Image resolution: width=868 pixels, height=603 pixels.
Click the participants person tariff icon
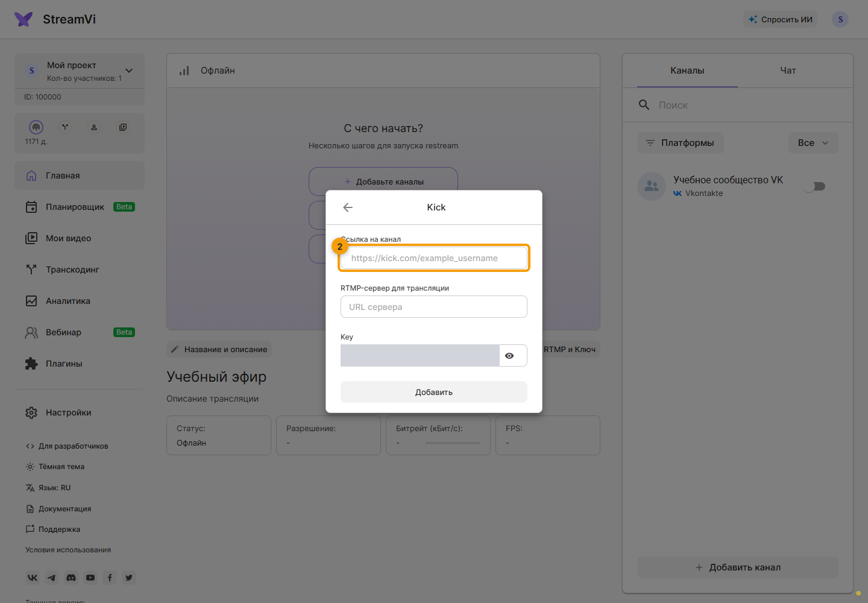pos(94,127)
